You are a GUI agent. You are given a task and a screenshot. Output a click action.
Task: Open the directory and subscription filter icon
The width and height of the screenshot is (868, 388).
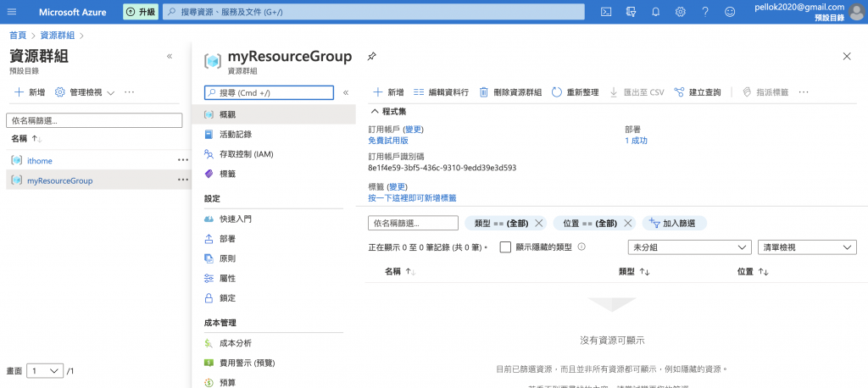click(631, 12)
